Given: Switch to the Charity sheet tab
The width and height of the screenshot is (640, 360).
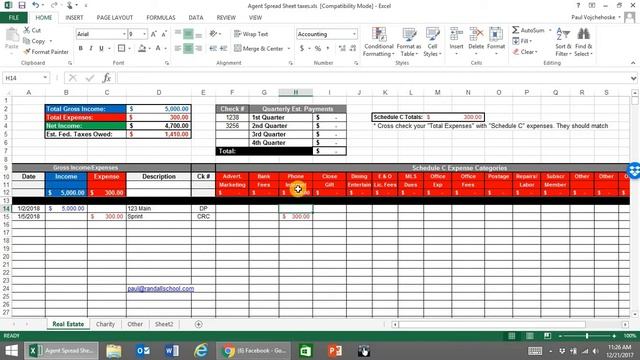Looking at the screenshot, I should tap(105, 324).
